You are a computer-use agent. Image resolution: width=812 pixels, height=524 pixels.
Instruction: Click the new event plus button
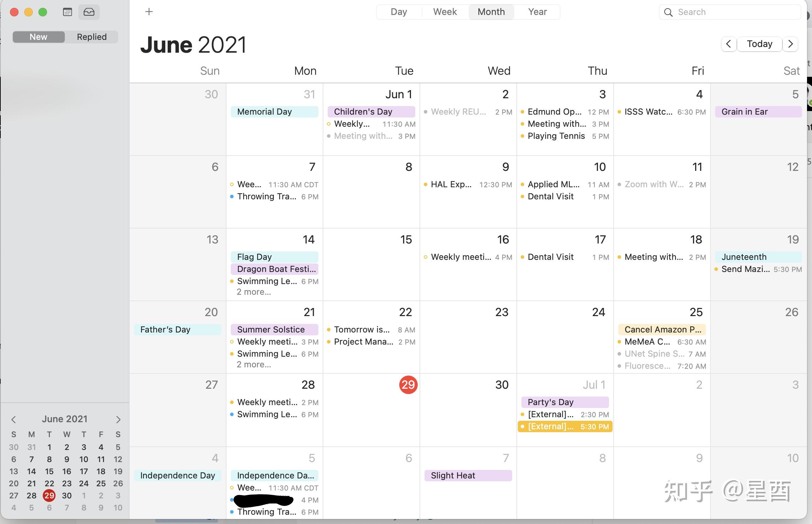pos(149,11)
